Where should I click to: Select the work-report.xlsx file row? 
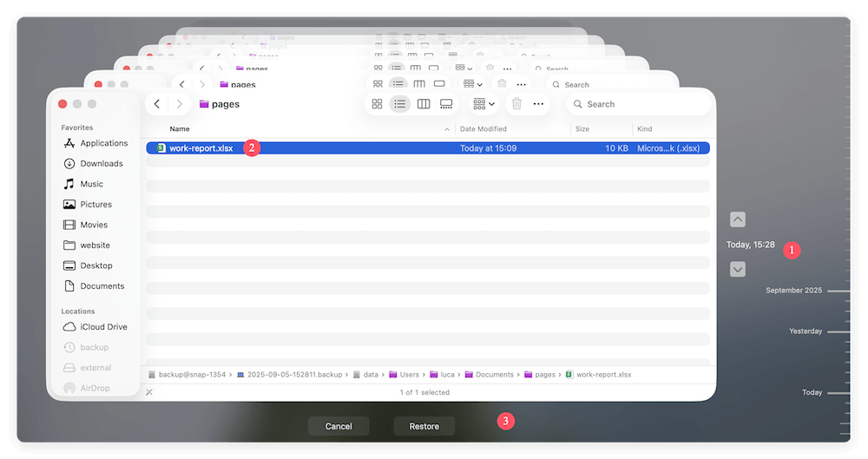(428, 148)
